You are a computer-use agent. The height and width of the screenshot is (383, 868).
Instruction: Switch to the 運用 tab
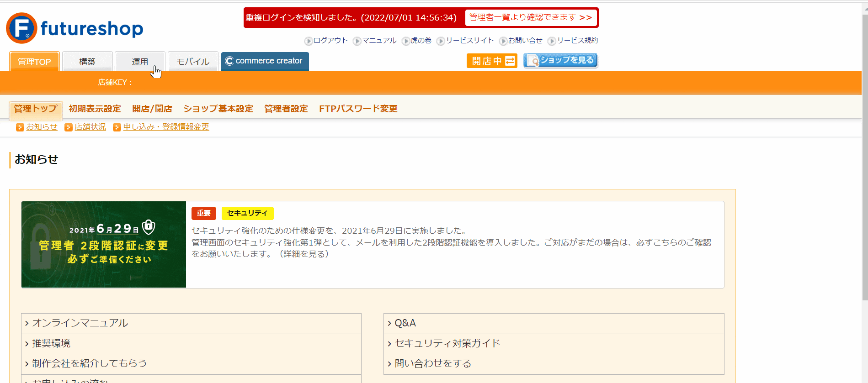point(140,62)
